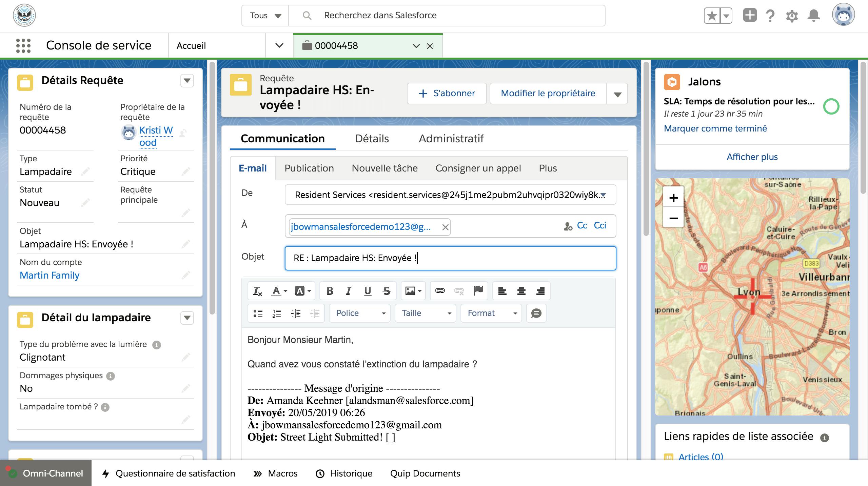Toggle italic formatting in email editor
The height and width of the screenshot is (486, 868).
tap(349, 291)
